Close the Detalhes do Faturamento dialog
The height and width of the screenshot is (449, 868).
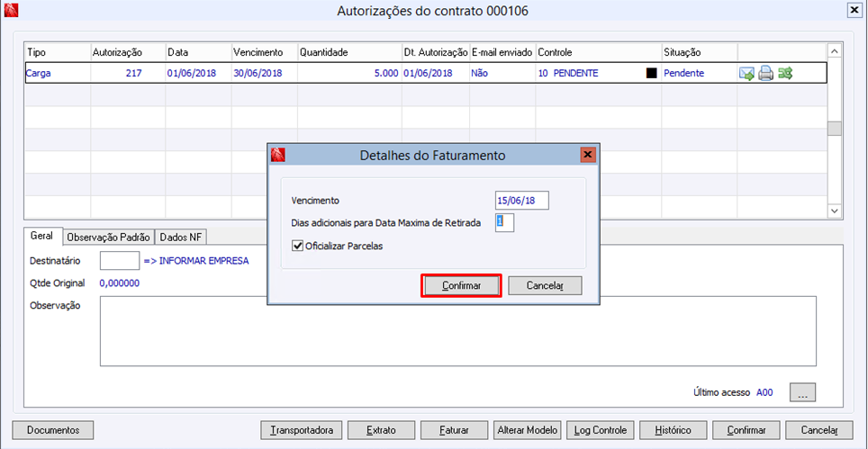click(587, 155)
